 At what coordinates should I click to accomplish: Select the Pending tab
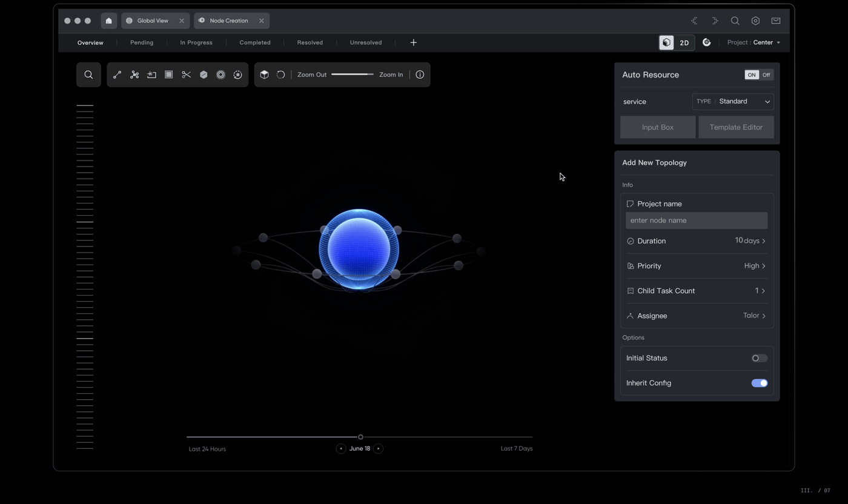tap(142, 42)
